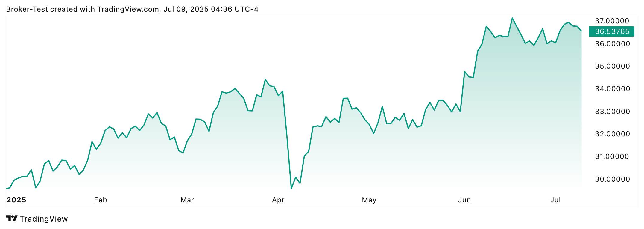644x229 pixels.
Task: Select the Apr marker on time axis
Action: click(x=278, y=200)
